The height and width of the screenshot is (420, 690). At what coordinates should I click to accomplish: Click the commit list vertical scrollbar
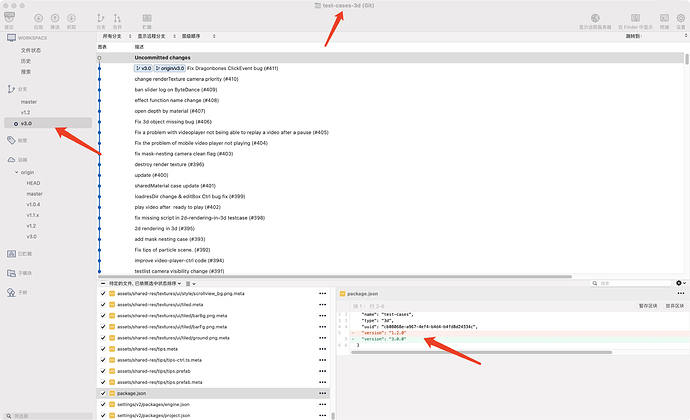[x=687, y=59]
